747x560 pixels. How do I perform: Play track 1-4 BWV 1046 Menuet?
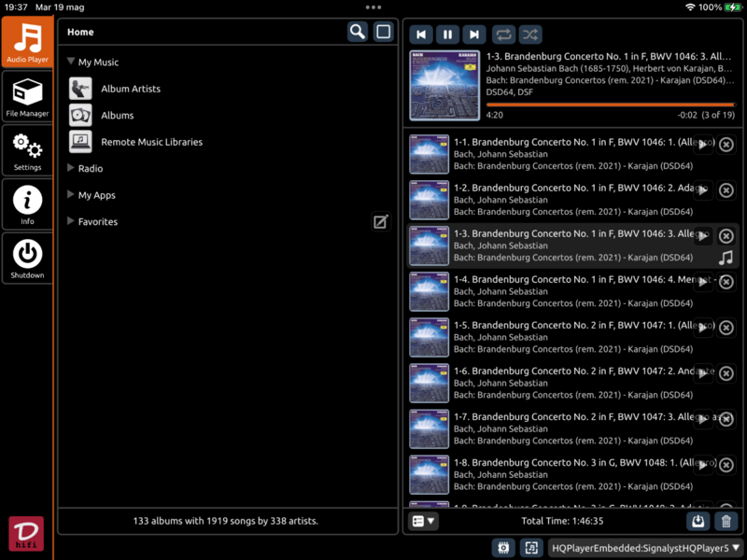[x=703, y=282]
